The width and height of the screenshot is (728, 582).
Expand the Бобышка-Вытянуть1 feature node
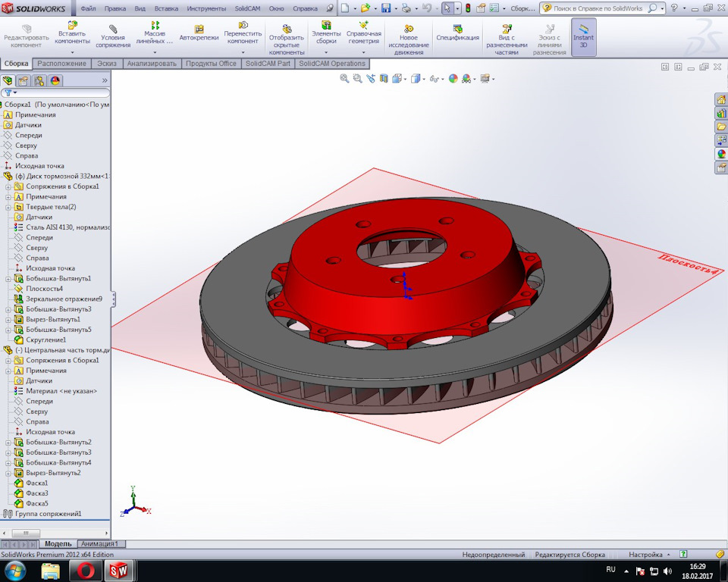(8, 278)
